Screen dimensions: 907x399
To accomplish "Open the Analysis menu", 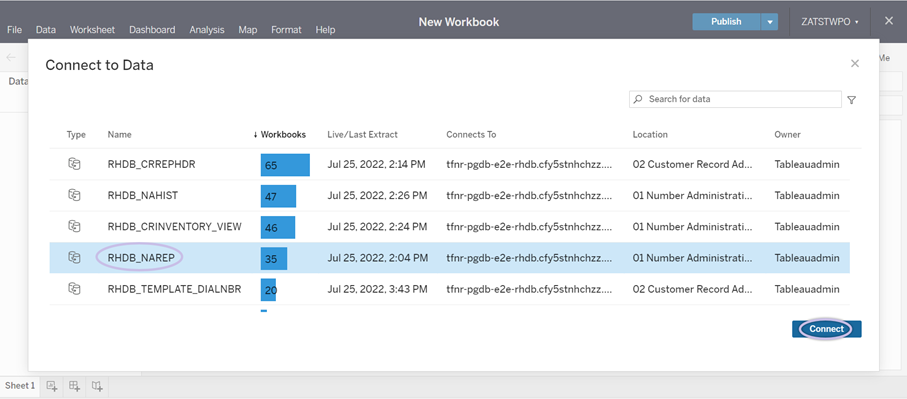I will click(x=207, y=29).
